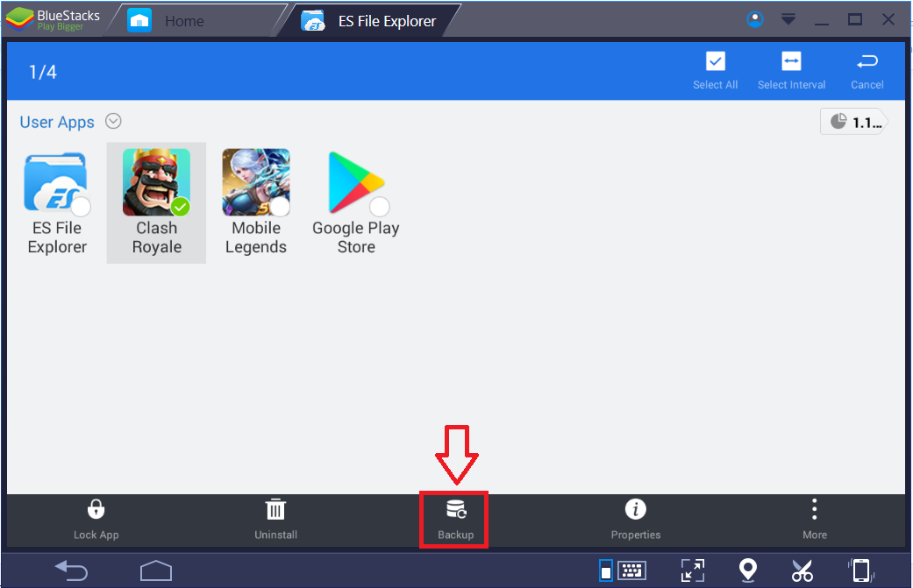Tap the Uninstall trash icon
This screenshot has width=913, height=588.
(x=275, y=509)
